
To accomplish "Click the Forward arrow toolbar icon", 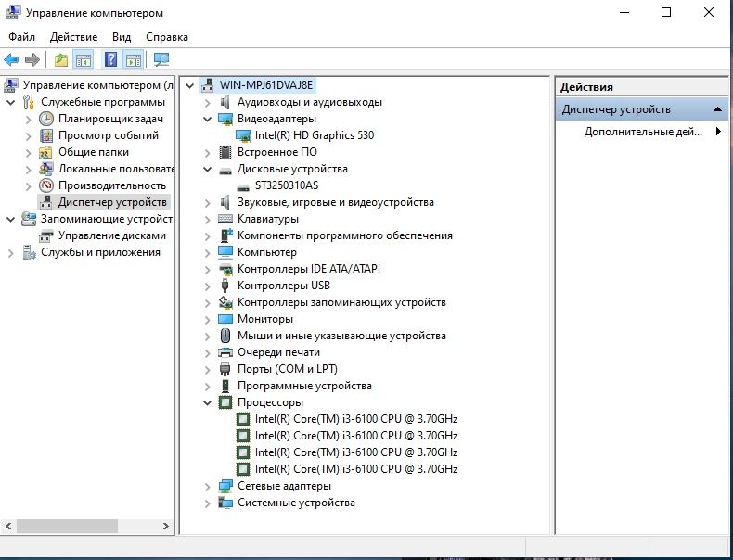I will click(x=32, y=59).
